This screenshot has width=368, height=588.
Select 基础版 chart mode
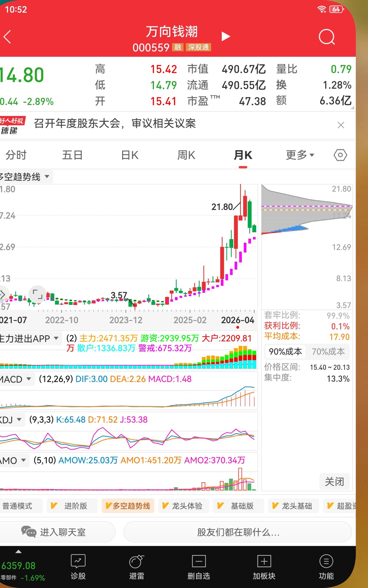[238, 506]
